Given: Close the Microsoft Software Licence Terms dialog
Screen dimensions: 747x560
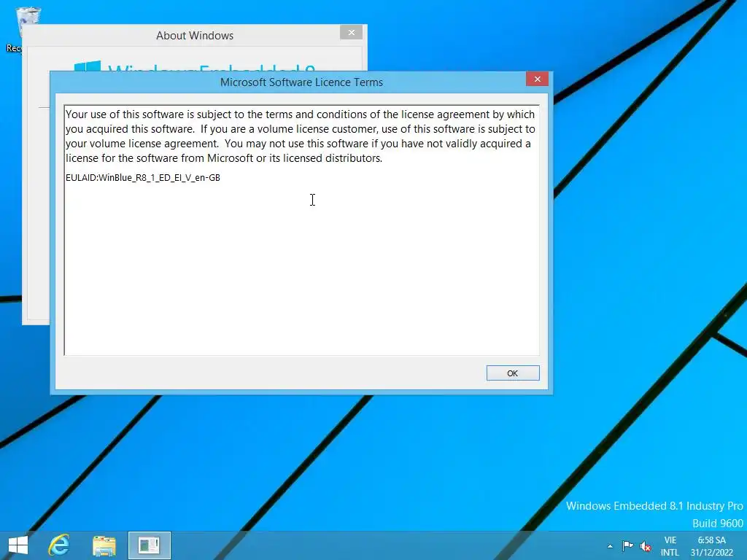Looking at the screenshot, I should [537, 79].
